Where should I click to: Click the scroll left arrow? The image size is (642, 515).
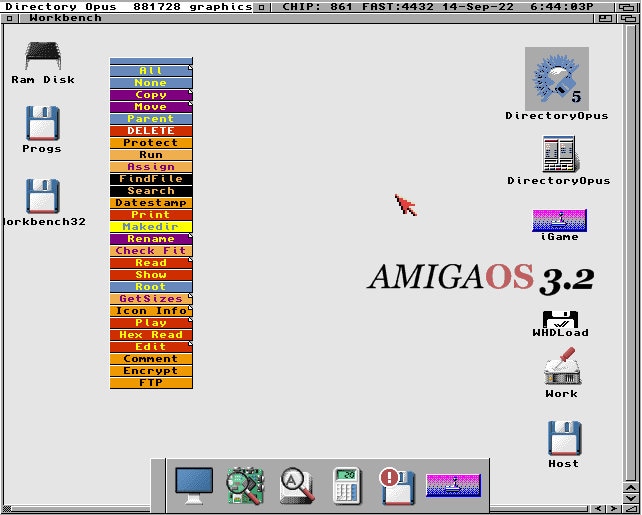[x=597, y=509]
